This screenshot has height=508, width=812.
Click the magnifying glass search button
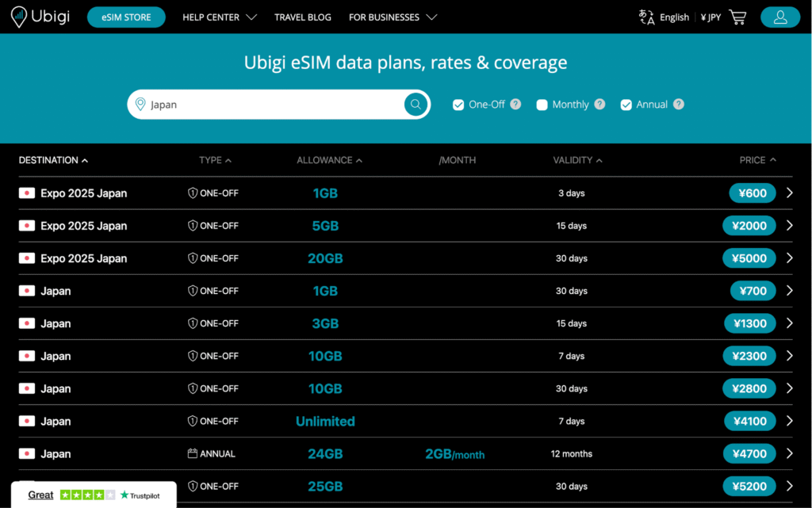[x=416, y=105]
